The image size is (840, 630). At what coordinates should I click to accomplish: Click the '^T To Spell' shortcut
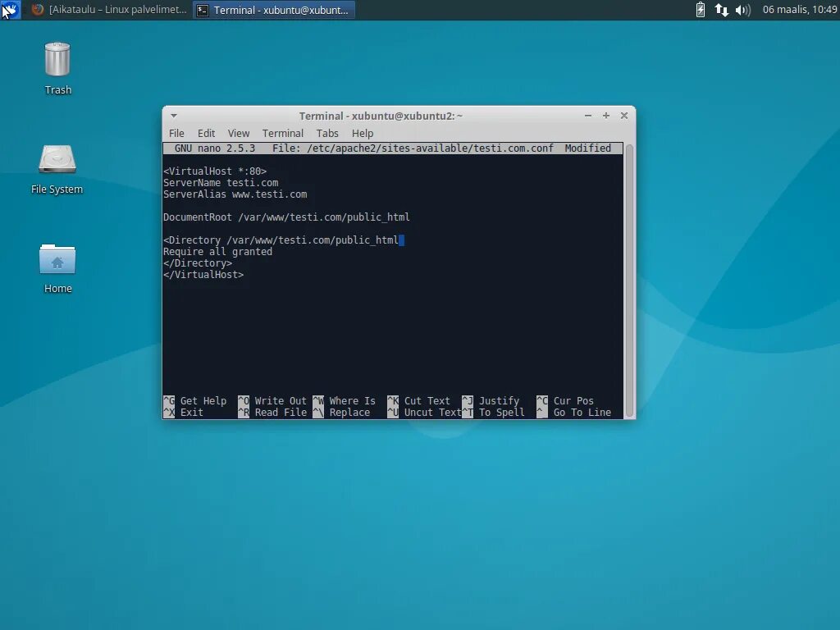tap(493, 413)
